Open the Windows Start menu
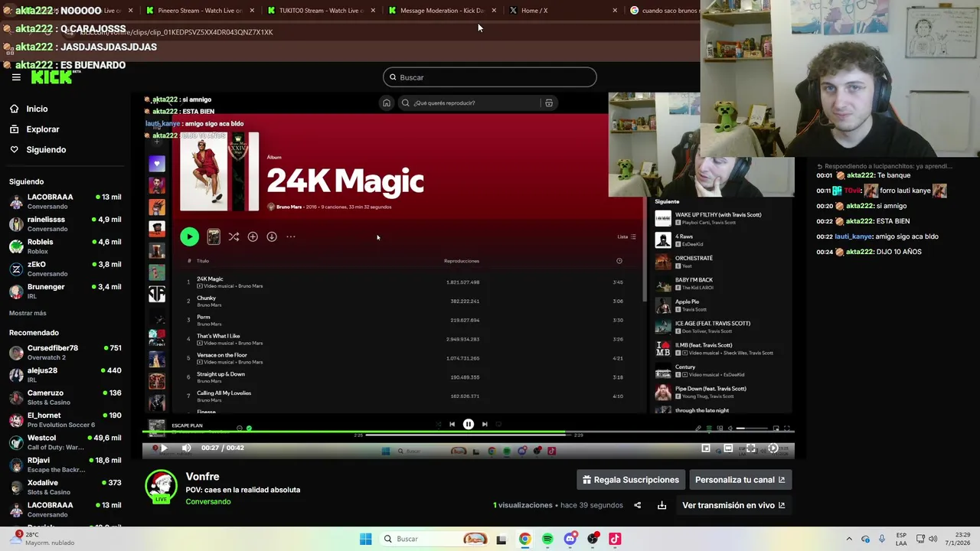 (x=366, y=539)
